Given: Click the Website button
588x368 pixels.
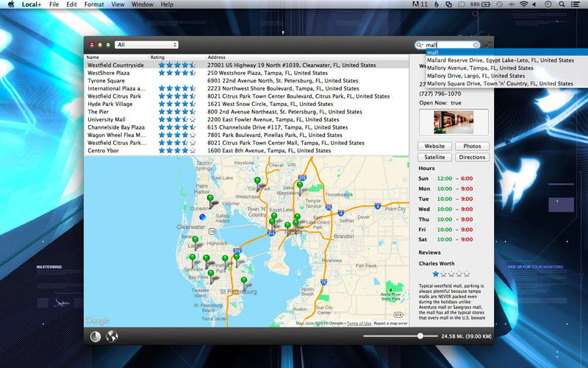Looking at the screenshot, I should click(434, 146).
